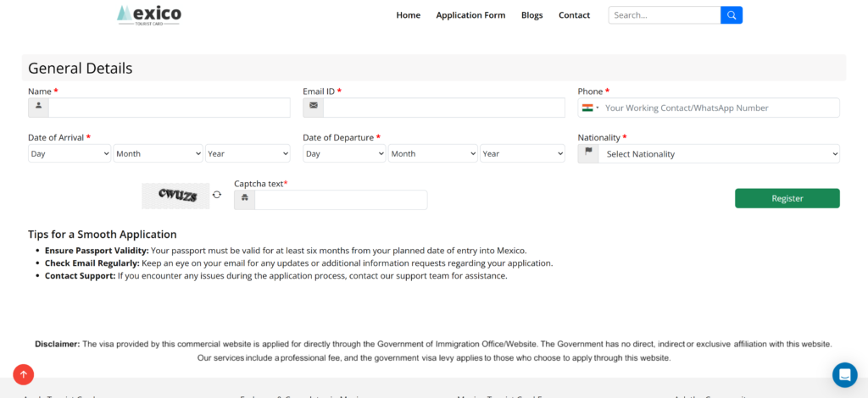This screenshot has height=398, width=868.
Task: Open the Date of Departure Year dropdown
Action: pyautogui.click(x=522, y=154)
